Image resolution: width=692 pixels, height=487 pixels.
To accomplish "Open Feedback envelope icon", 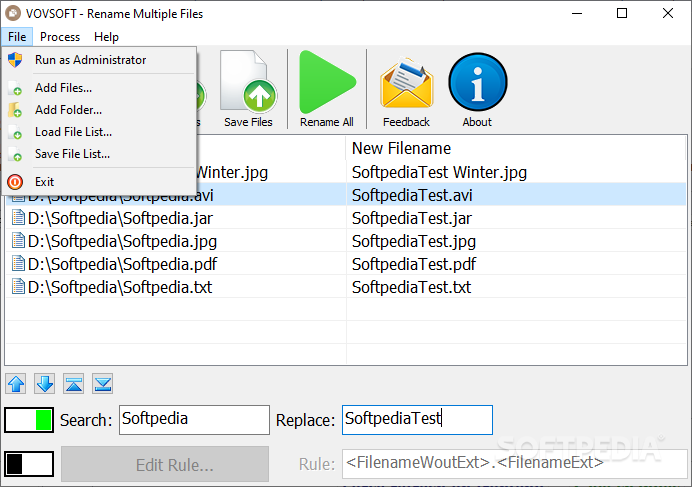I will (x=406, y=83).
